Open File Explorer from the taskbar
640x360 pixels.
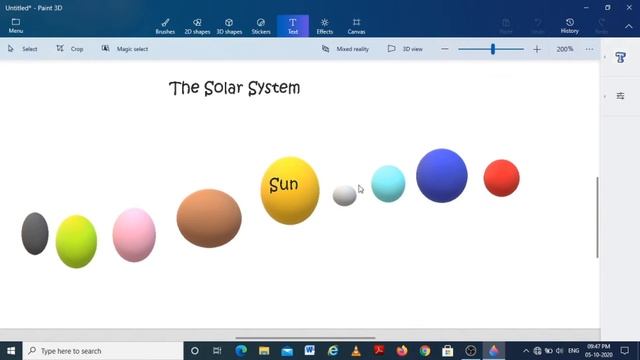coord(264,351)
